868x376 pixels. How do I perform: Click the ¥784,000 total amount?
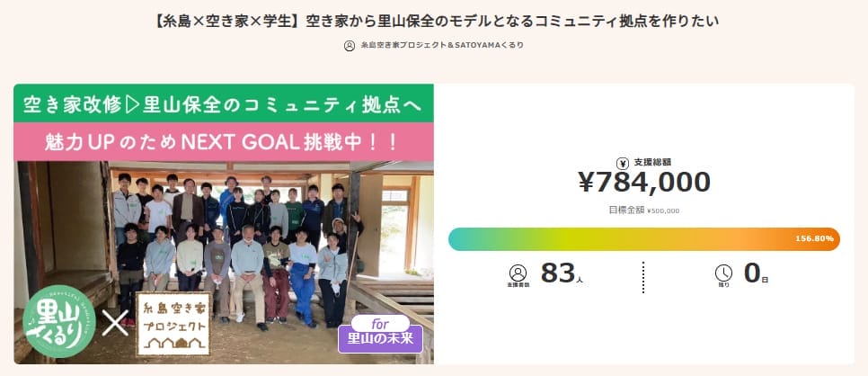click(643, 183)
